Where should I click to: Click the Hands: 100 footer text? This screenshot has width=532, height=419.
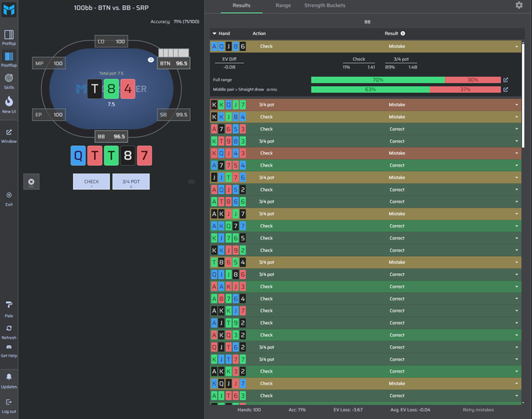[x=249, y=410]
